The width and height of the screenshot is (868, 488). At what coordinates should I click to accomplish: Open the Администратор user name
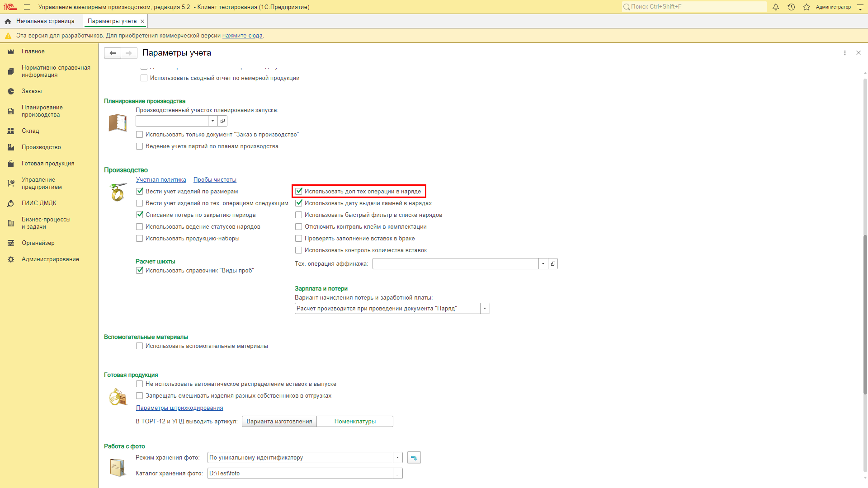point(833,7)
